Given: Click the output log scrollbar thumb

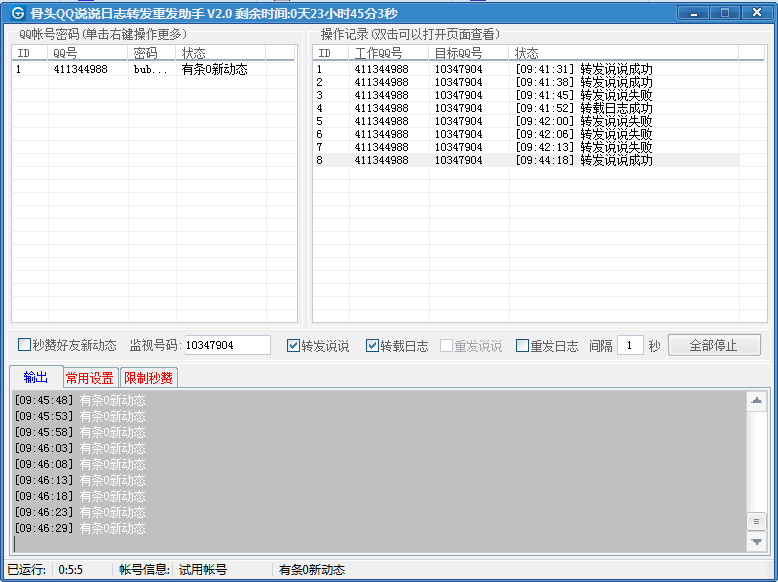Looking at the screenshot, I should coord(756,521).
